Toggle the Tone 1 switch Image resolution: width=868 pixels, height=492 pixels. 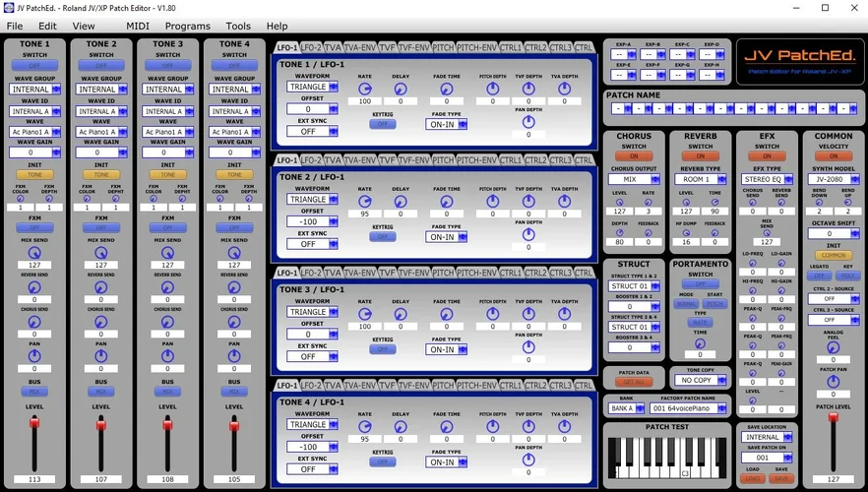(34, 66)
